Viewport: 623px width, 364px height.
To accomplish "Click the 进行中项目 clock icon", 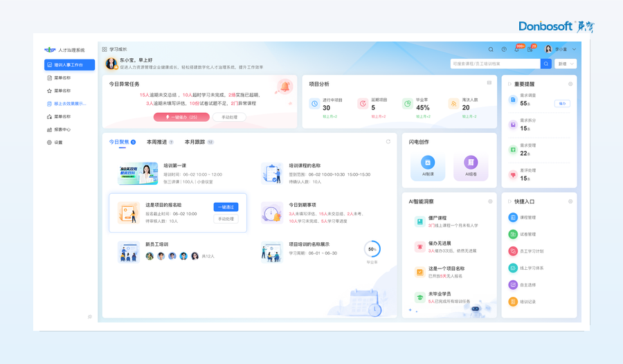I will tap(315, 104).
